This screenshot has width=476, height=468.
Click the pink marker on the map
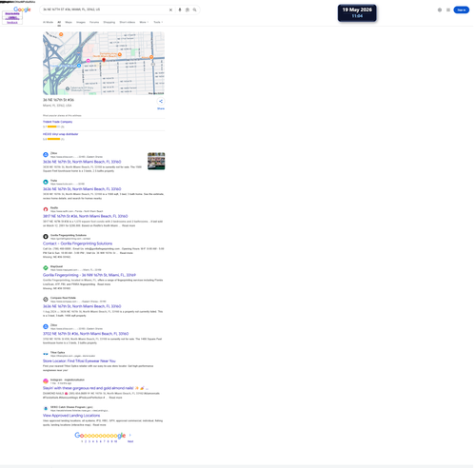(89, 61)
